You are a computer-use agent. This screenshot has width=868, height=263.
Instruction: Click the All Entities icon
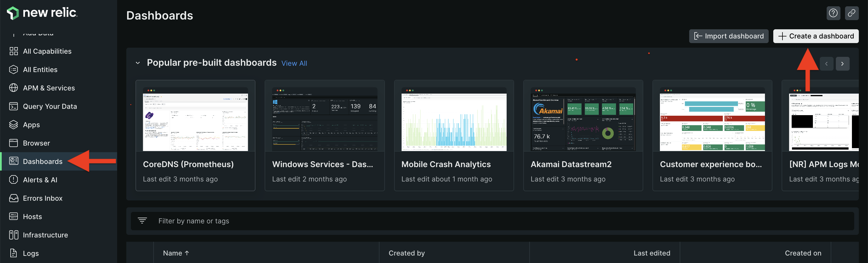(x=13, y=69)
